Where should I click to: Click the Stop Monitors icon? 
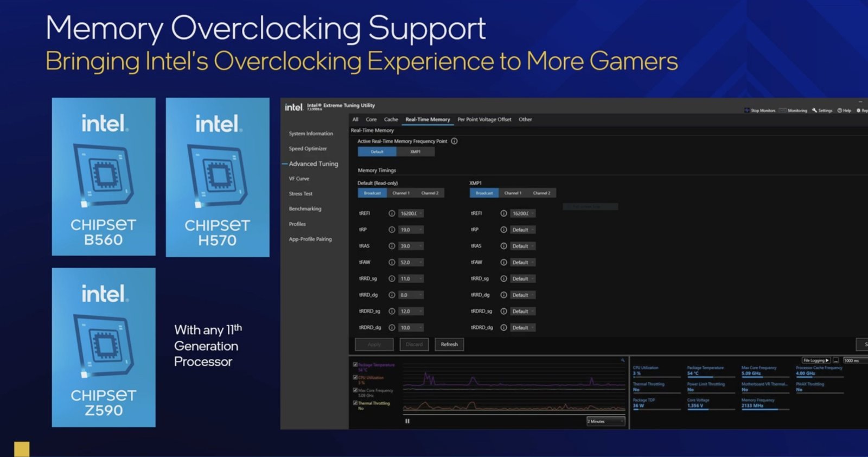747,110
